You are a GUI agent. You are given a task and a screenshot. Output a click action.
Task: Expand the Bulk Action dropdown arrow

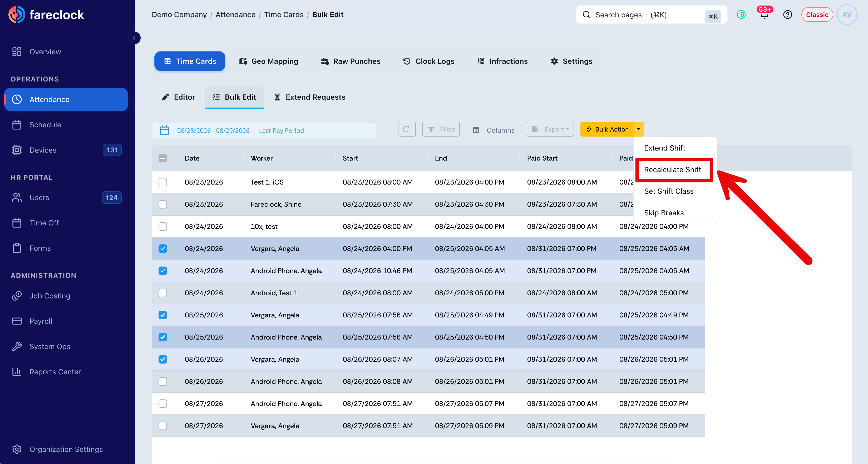pyautogui.click(x=639, y=129)
